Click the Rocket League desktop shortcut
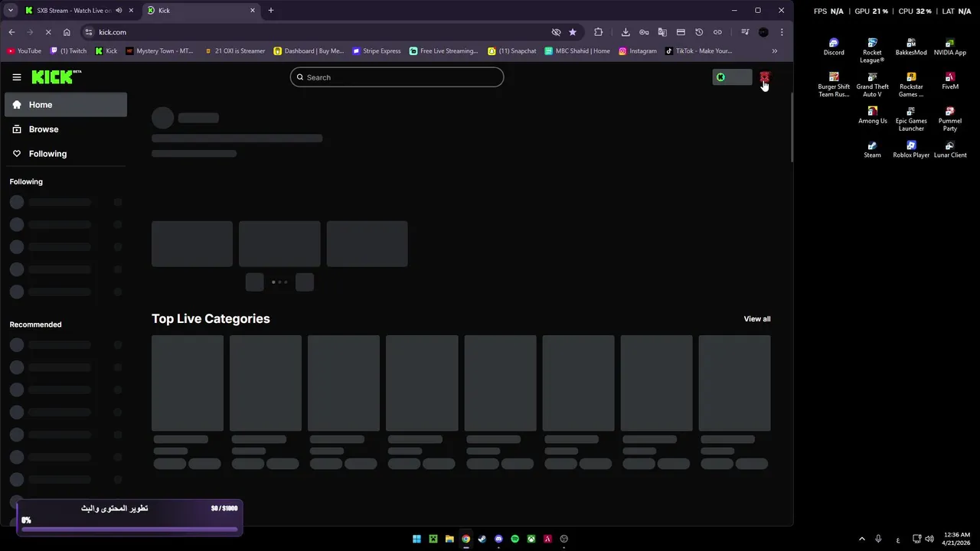The width and height of the screenshot is (980, 551). pyautogui.click(x=872, y=51)
